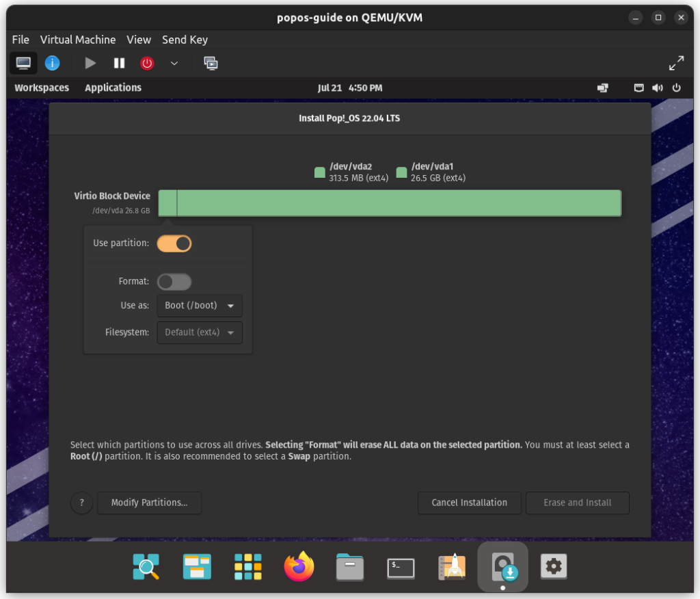Open the Send Key menu
Viewport: 700px width, 599px height.
185,40
